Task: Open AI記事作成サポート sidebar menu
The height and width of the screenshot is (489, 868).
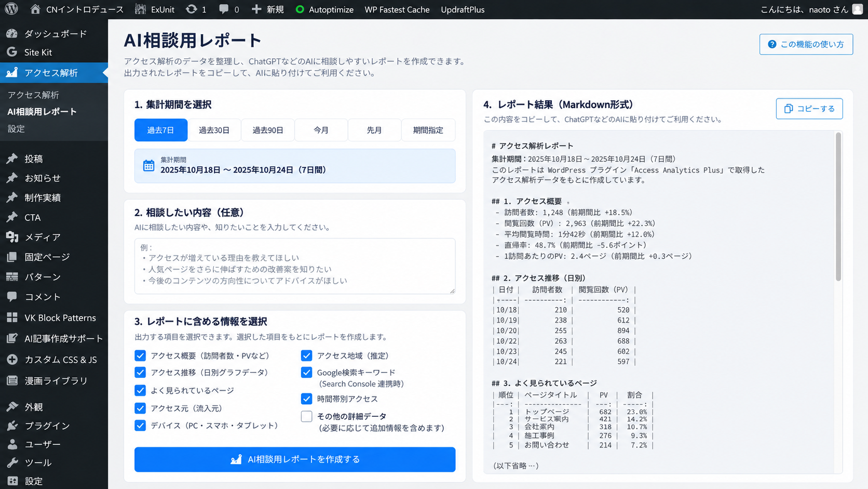Action: [x=54, y=338]
